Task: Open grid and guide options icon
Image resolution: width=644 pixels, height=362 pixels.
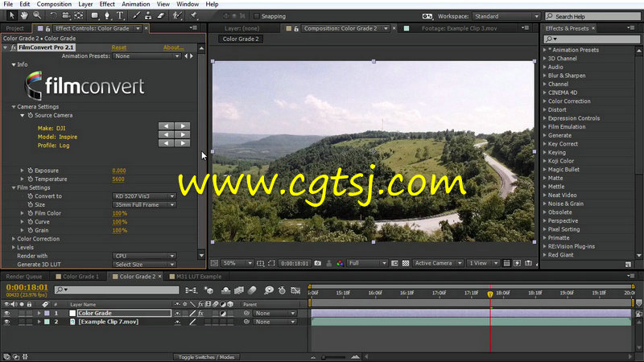Action: click(260, 263)
